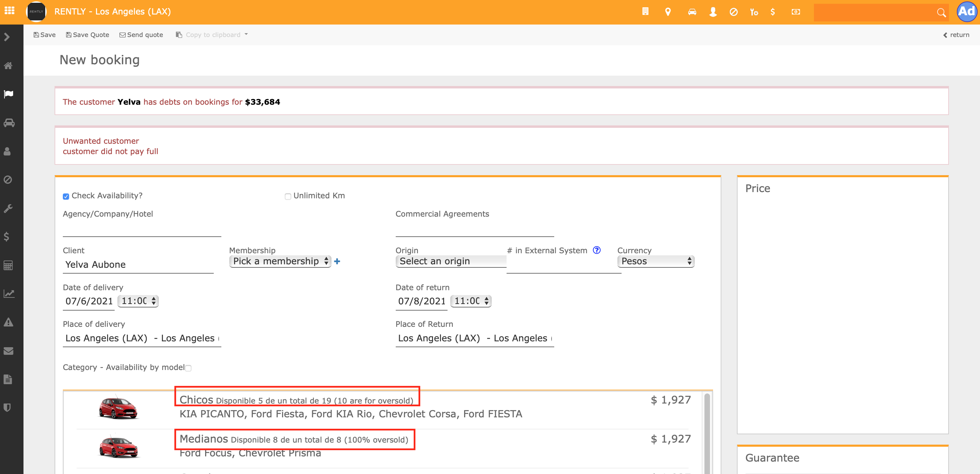
Task: Click the Agency/Company/Hotel input field
Action: [x=142, y=229]
